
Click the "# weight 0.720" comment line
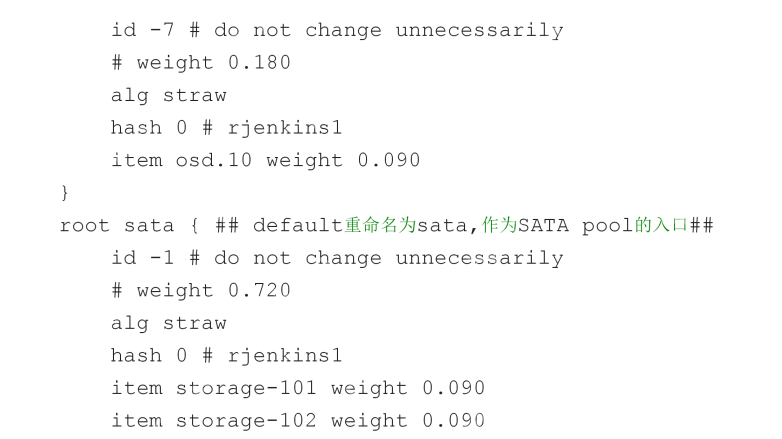(x=200, y=291)
